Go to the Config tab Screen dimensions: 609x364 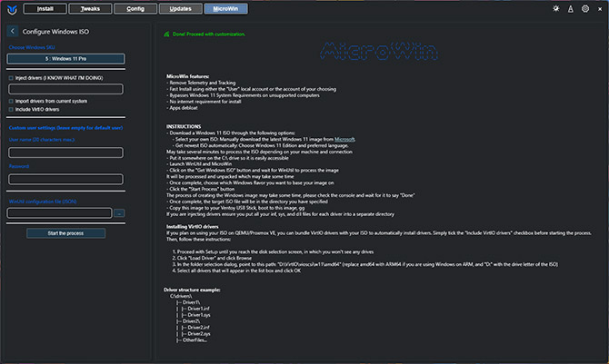pyautogui.click(x=135, y=9)
